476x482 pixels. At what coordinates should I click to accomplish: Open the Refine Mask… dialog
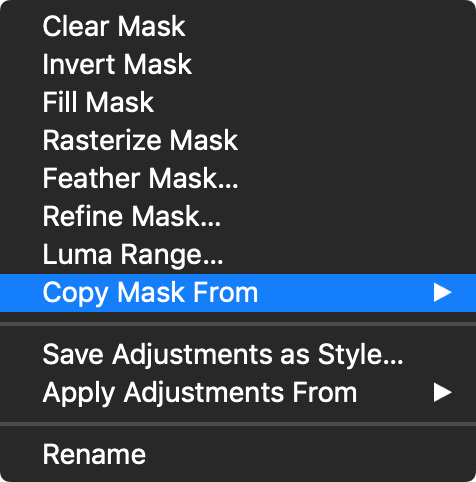click(x=238, y=216)
